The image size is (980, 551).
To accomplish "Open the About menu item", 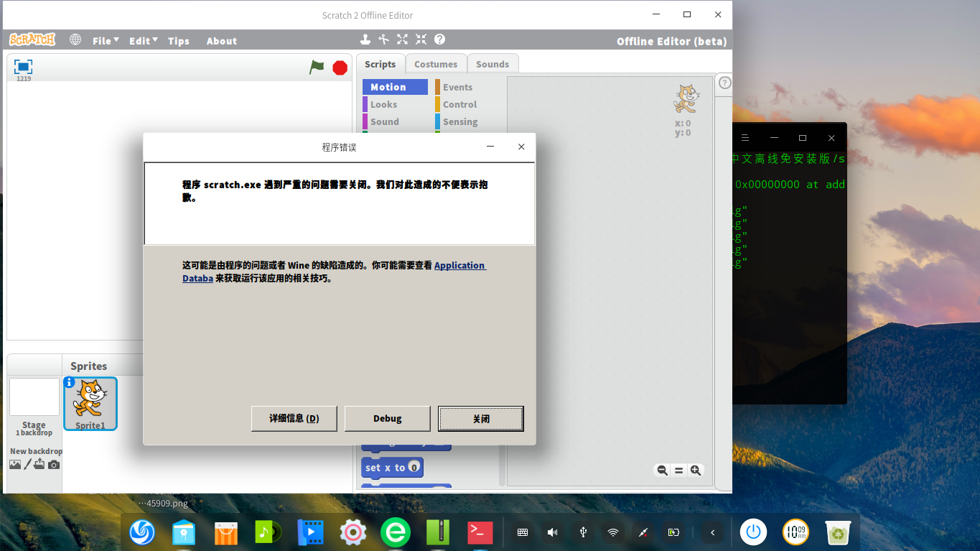I will (222, 41).
